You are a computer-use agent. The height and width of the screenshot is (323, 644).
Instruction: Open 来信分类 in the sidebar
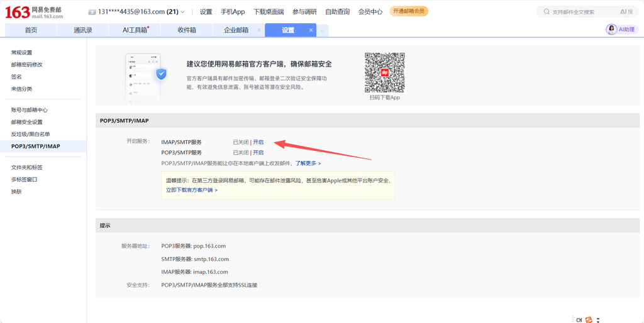click(22, 89)
